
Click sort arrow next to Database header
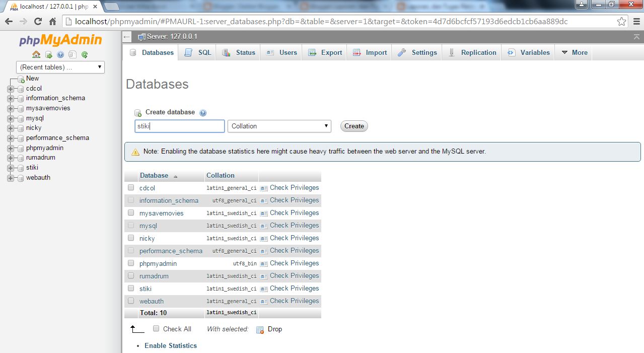tap(176, 176)
